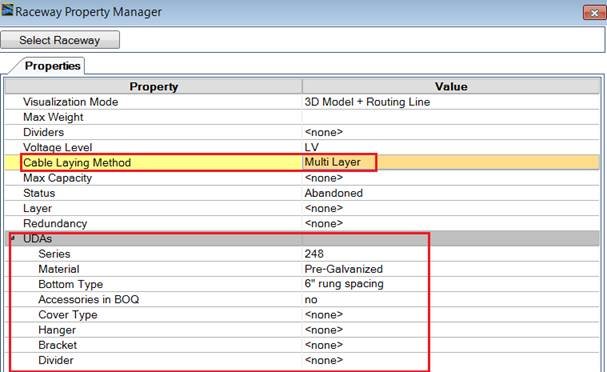
Task: Toggle Accessories in BOQ value no
Action: [x=451, y=299]
